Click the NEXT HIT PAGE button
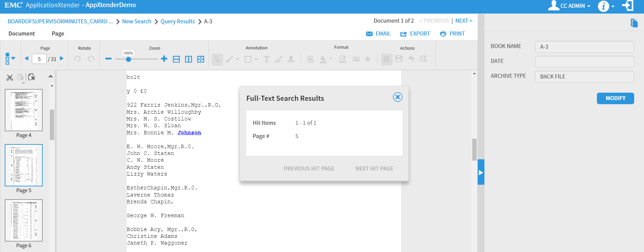The width and height of the screenshot is (644, 252). pyautogui.click(x=374, y=168)
